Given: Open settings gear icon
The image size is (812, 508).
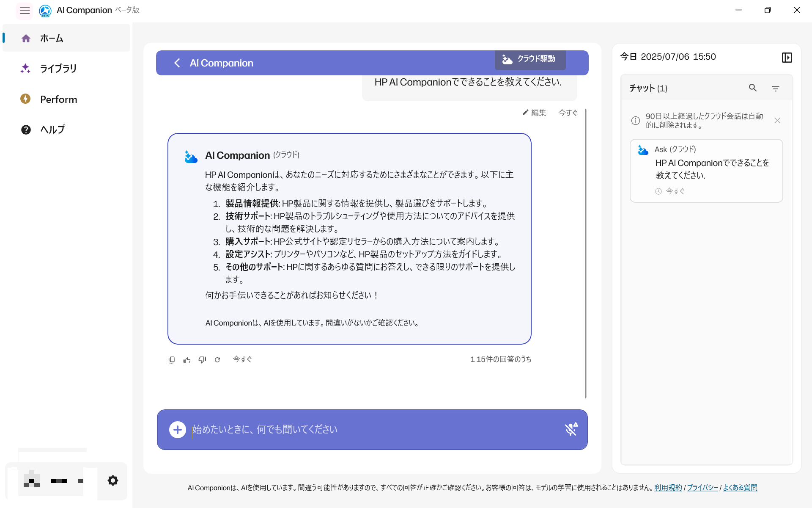Looking at the screenshot, I should (x=112, y=480).
